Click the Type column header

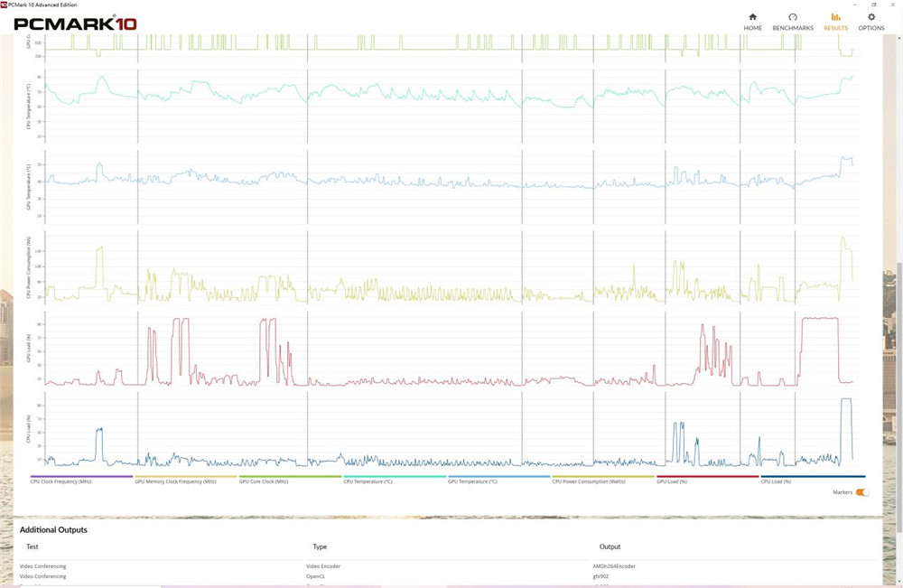coord(320,546)
